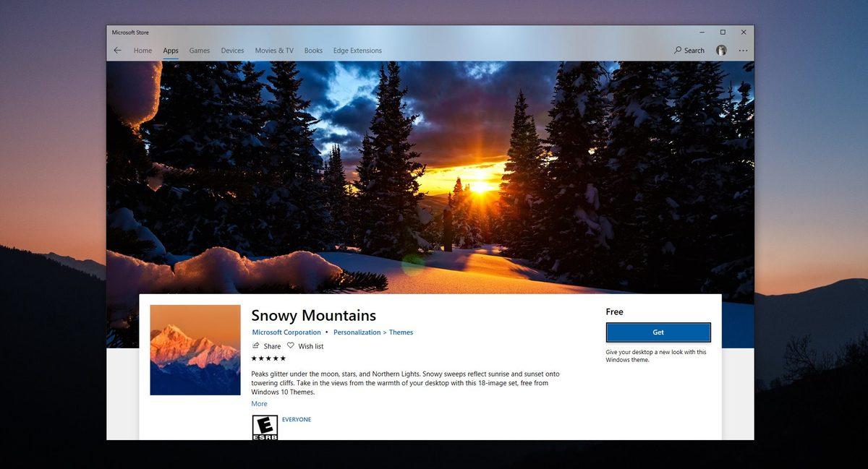Open the Microsoft Corporation publisher page

point(286,332)
